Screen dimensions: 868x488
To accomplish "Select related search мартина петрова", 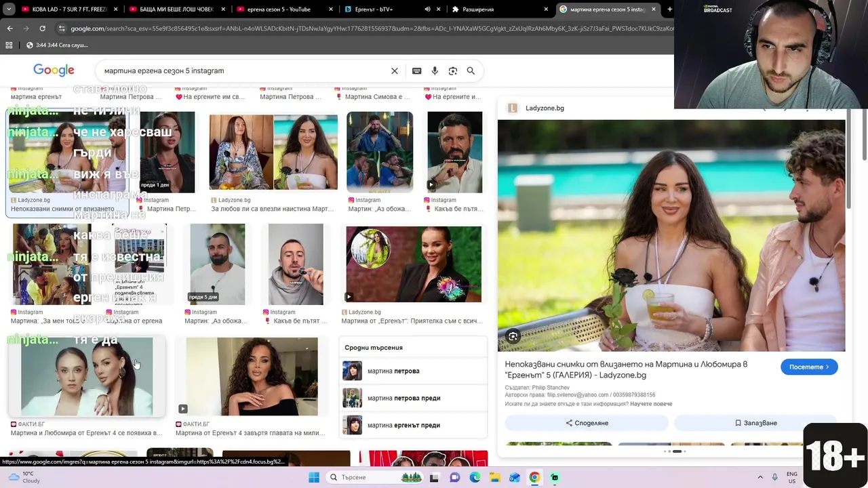I will point(413,371).
